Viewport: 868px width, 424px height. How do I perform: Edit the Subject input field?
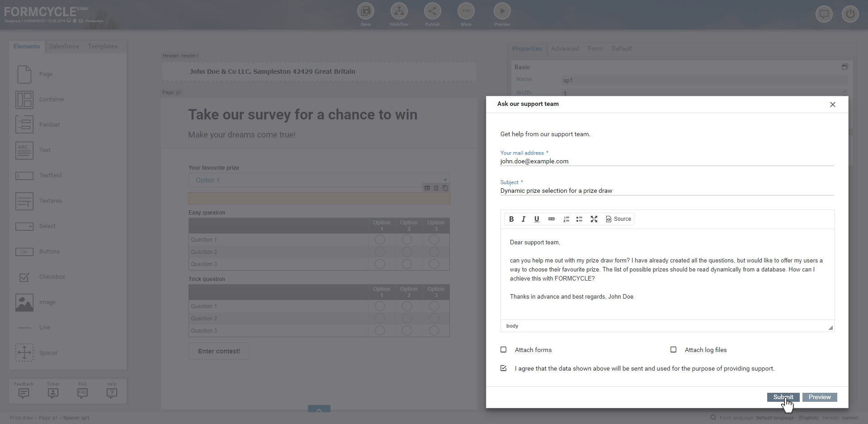(666, 191)
